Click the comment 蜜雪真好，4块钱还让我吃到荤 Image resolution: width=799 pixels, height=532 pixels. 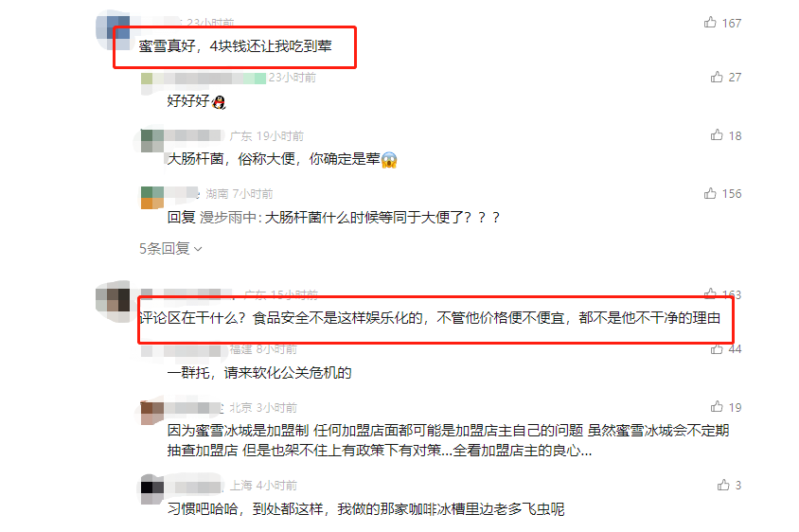tap(236, 46)
